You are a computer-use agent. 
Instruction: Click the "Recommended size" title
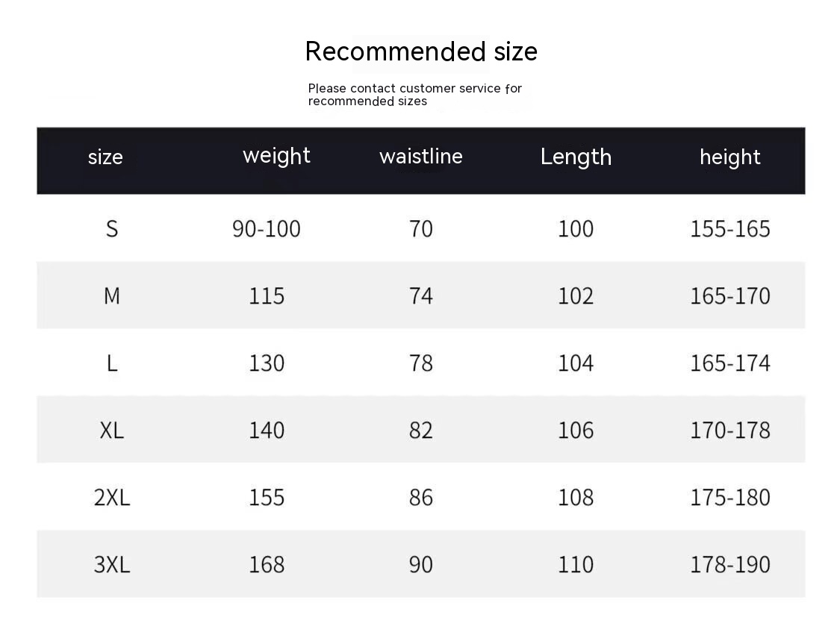(x=421, y=51)
